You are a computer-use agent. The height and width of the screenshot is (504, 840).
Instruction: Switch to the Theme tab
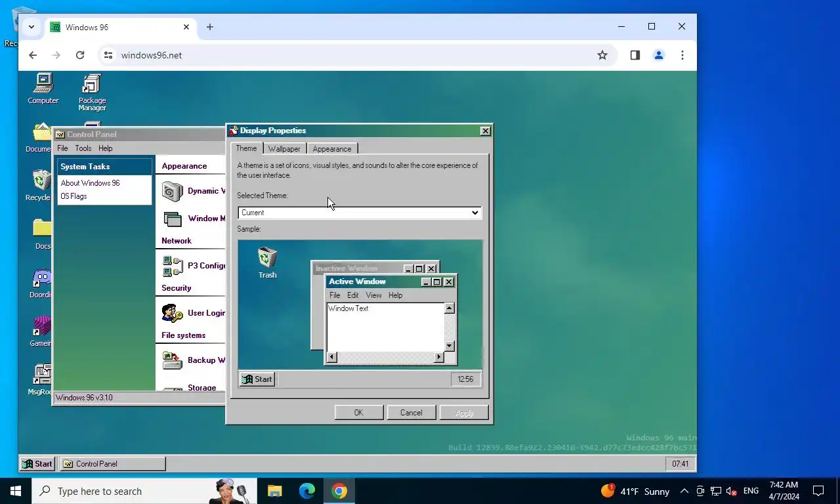(247, 148)
